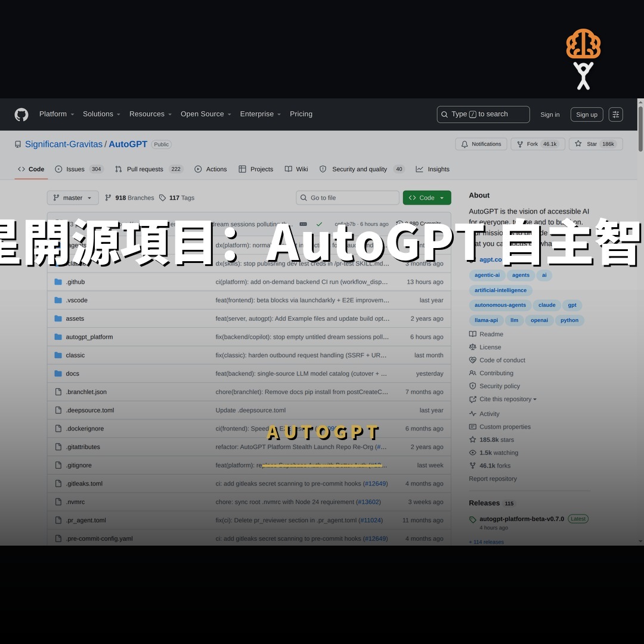Click the Notifications bell button
644x644 pixels.
click(x=481, y=144)
